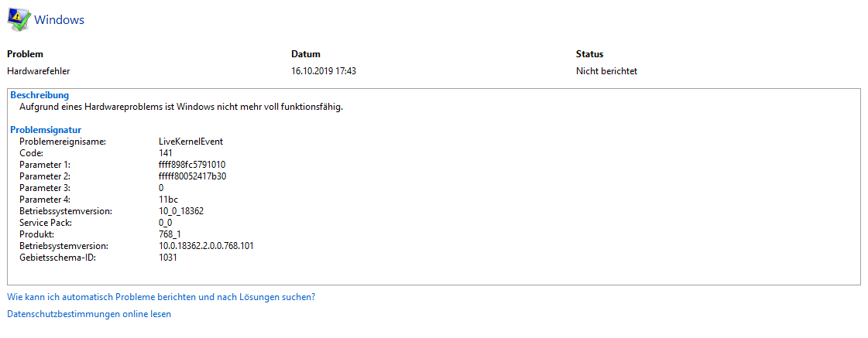Viewport: 868px width, 338px height.
Task: Select the Nicht berichtet status text
Action: (607, 71)
